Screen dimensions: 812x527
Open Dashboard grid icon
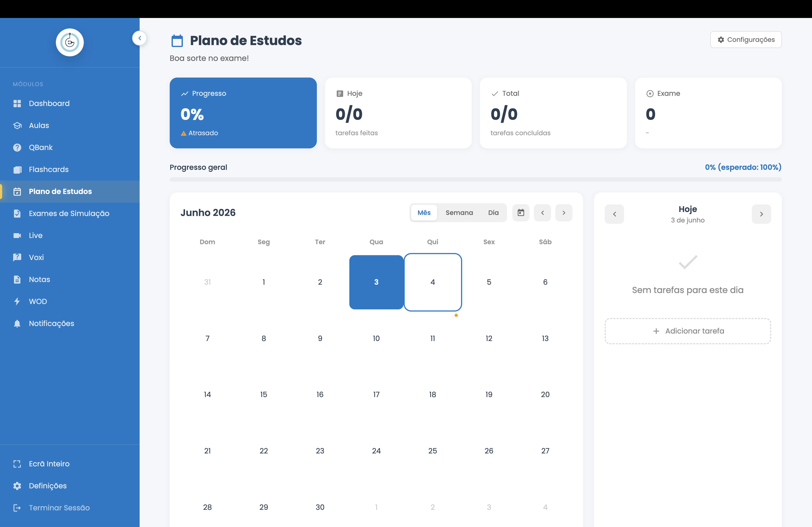click(17, 103)
